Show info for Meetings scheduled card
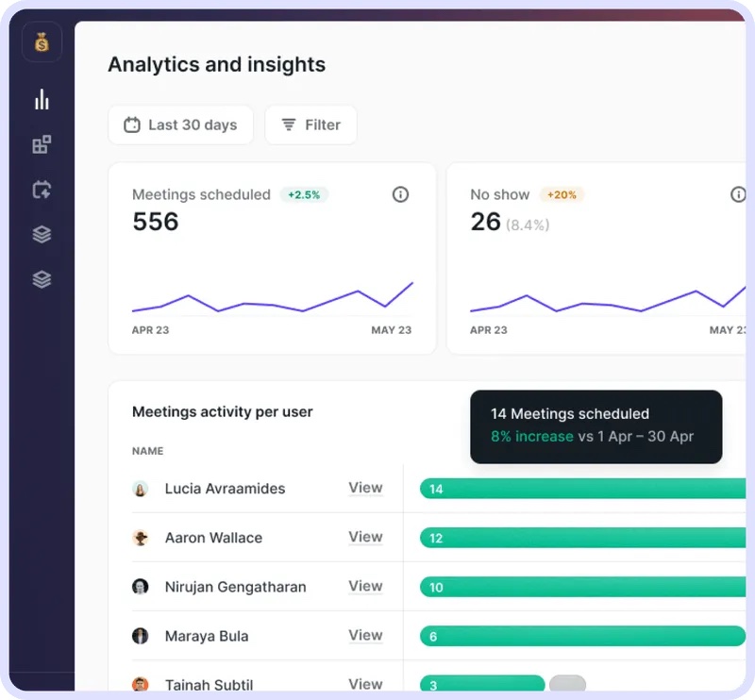Viewport: 755px width, 700px height. coord(400,194)
